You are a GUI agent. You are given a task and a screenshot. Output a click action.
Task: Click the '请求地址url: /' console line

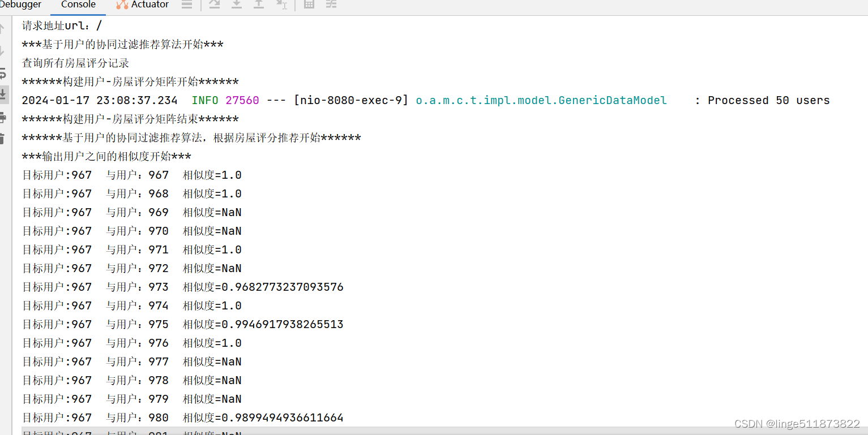pyautogui.click(x=62, y=26)
